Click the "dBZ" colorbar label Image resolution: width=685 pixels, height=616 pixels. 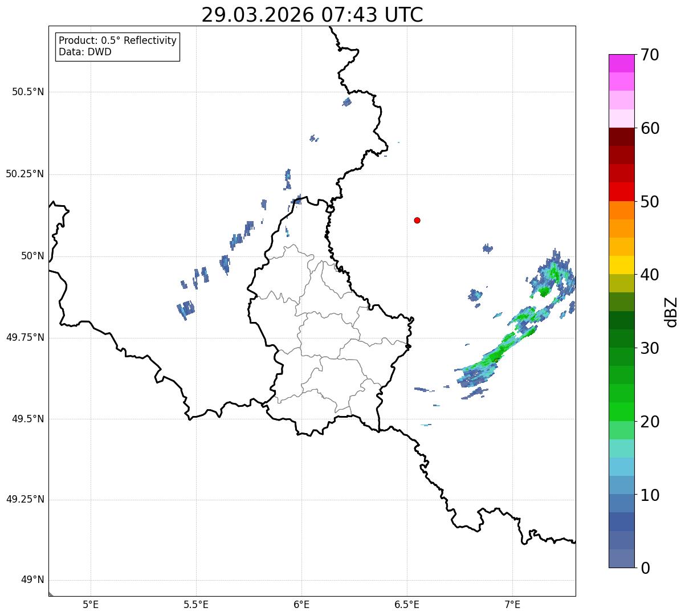[x=671, y=311]
